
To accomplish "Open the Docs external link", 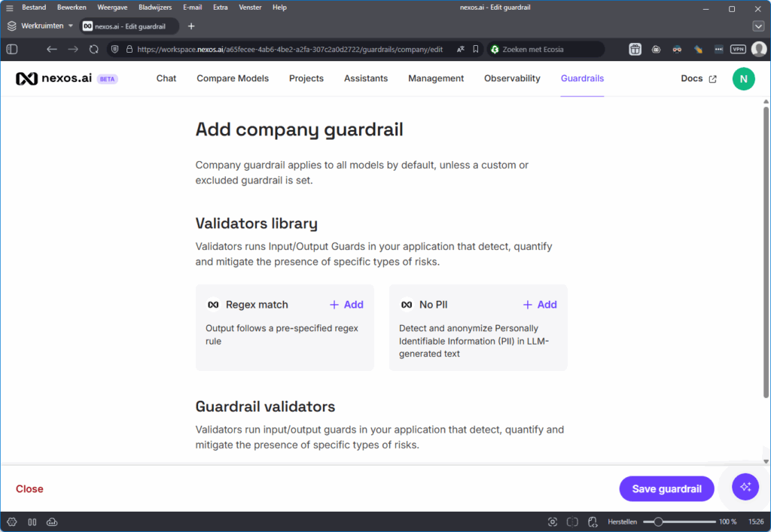I will [x=699, y=78].
